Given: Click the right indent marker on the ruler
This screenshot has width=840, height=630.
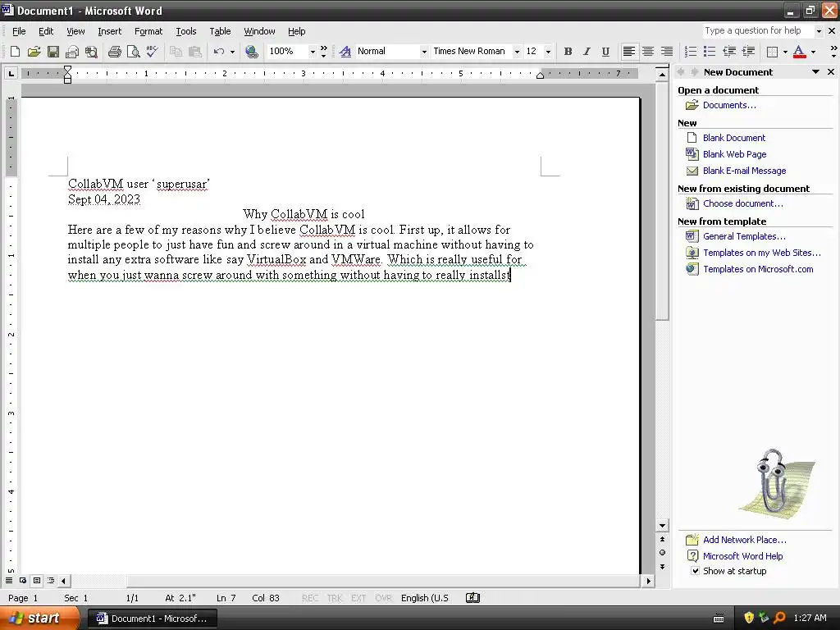Looking at the screenshot, I should (540, 75).
